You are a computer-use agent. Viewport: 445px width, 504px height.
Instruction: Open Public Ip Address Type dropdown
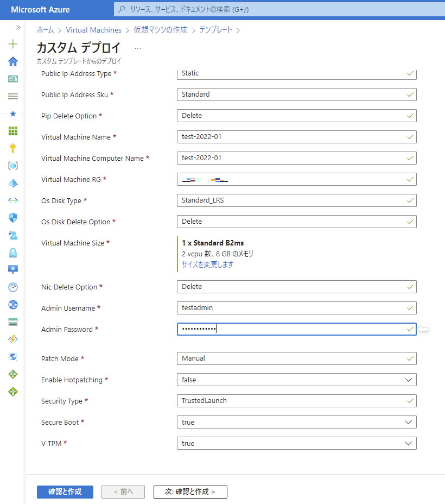[297, 73]
